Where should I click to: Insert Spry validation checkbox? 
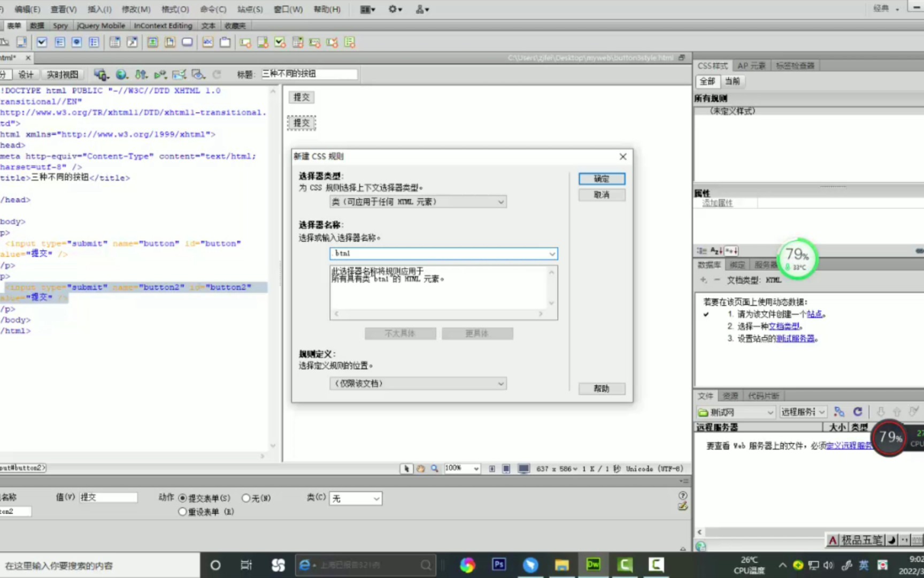point(280,42)
